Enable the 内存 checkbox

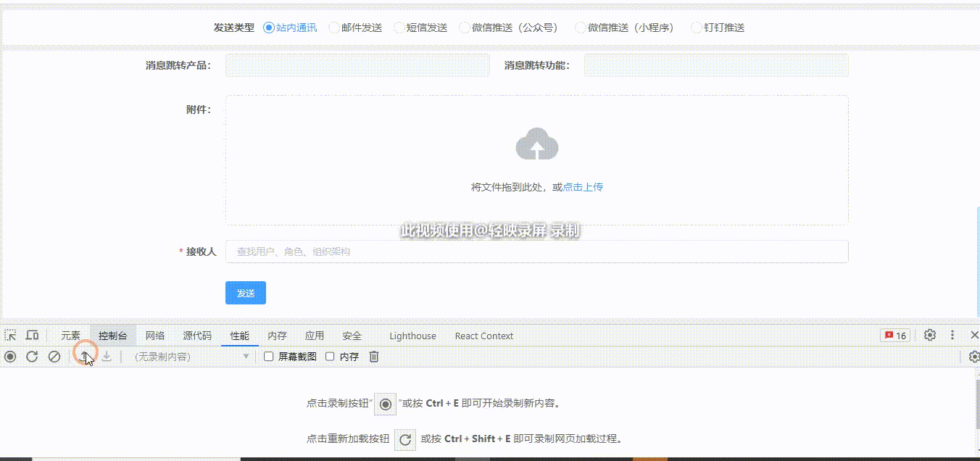[330, 356]
